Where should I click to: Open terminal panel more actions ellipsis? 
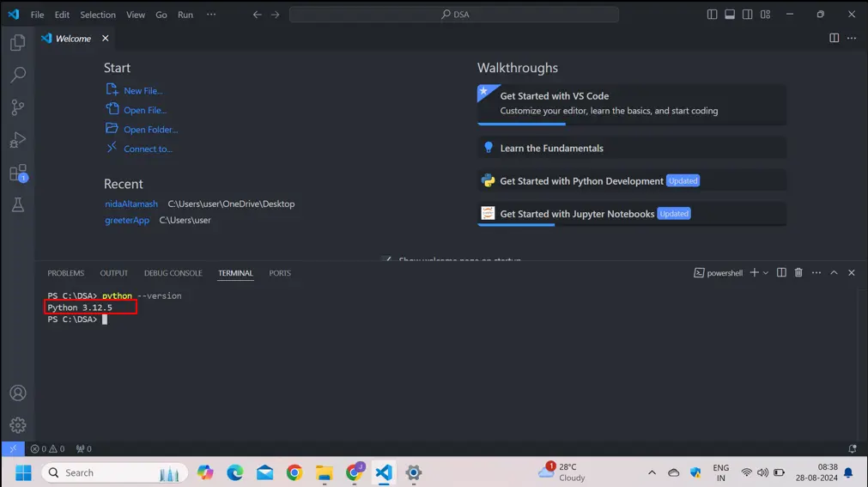pos(816,272)
